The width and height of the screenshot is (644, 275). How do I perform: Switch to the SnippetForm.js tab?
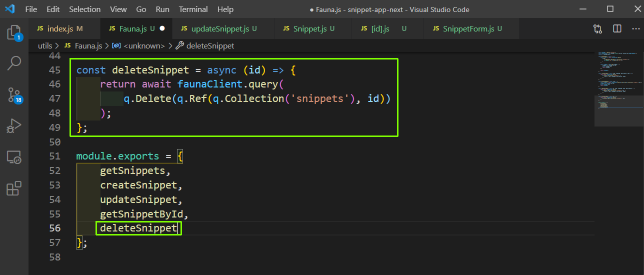click(x=471, y=29)
